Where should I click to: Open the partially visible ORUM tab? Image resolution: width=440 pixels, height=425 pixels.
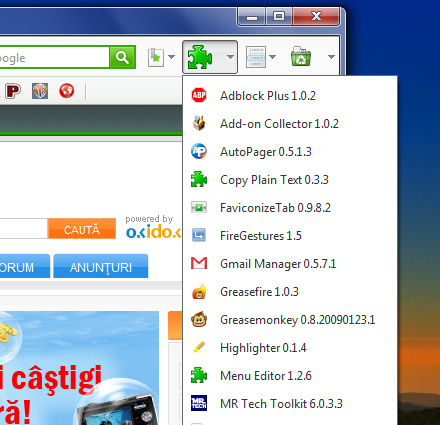point(25,266)
